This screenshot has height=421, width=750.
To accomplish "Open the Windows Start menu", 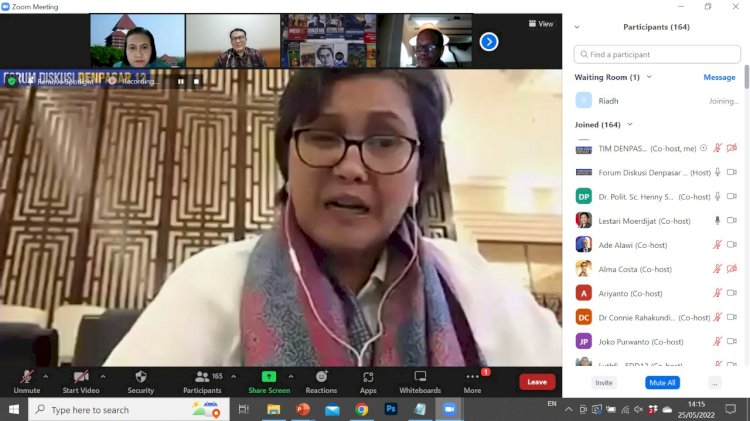I will (14, 410).
